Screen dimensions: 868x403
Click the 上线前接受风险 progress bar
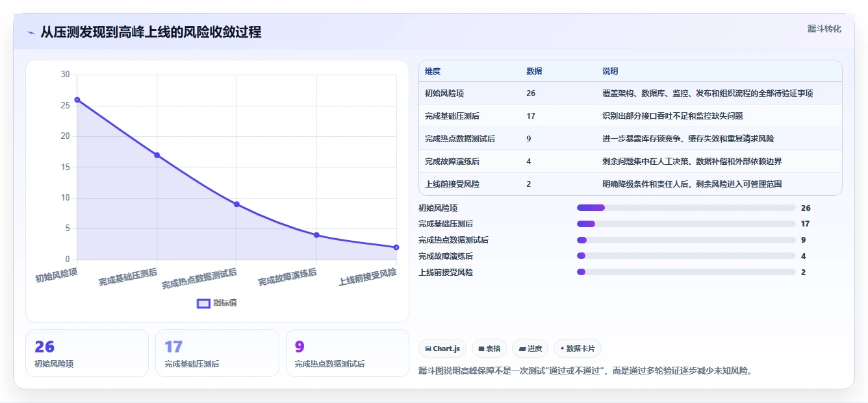(686, 272)
